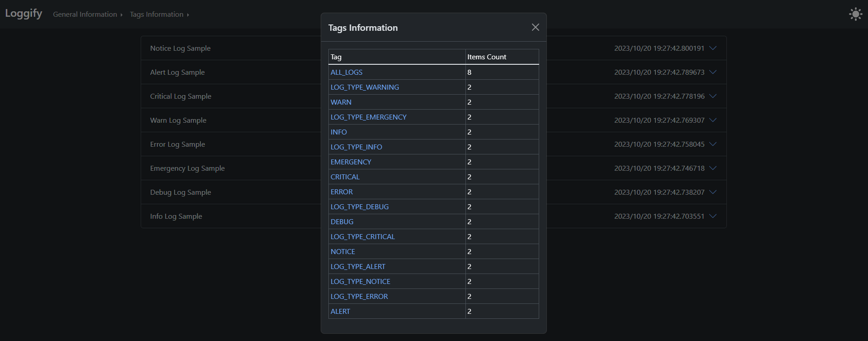
Task: Expand the Emergency Log Sample chevron
Action: 713,168
